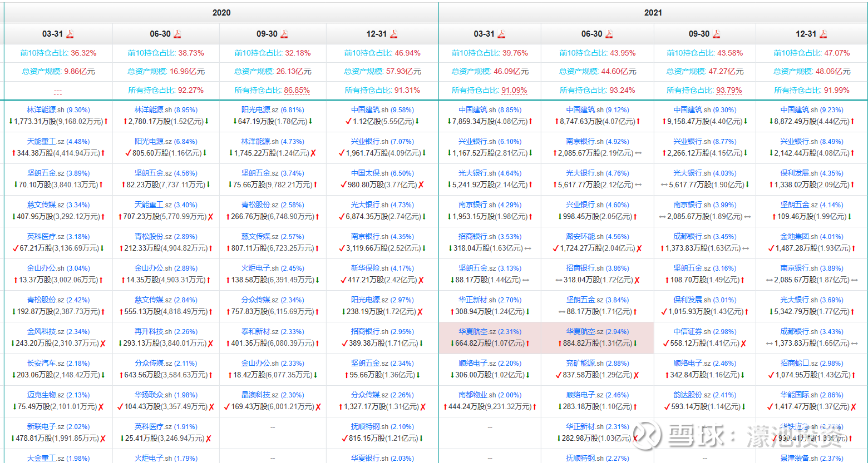
Task: Open 华夏航空 with the 2.31% weighting
Action: [x=474, y=332]
